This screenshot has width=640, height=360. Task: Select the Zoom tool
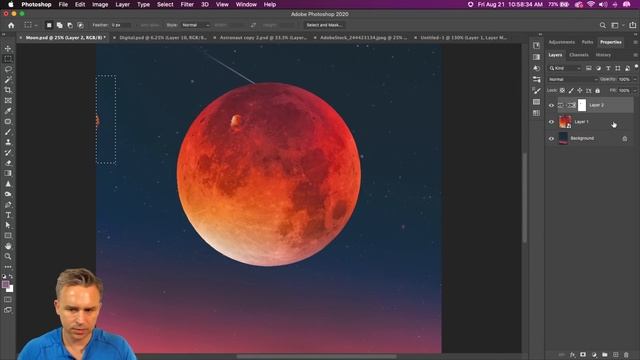[8, 256]
